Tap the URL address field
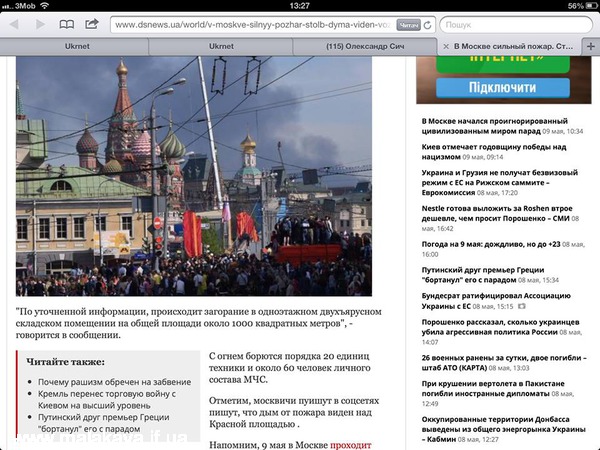 [253, 25]
